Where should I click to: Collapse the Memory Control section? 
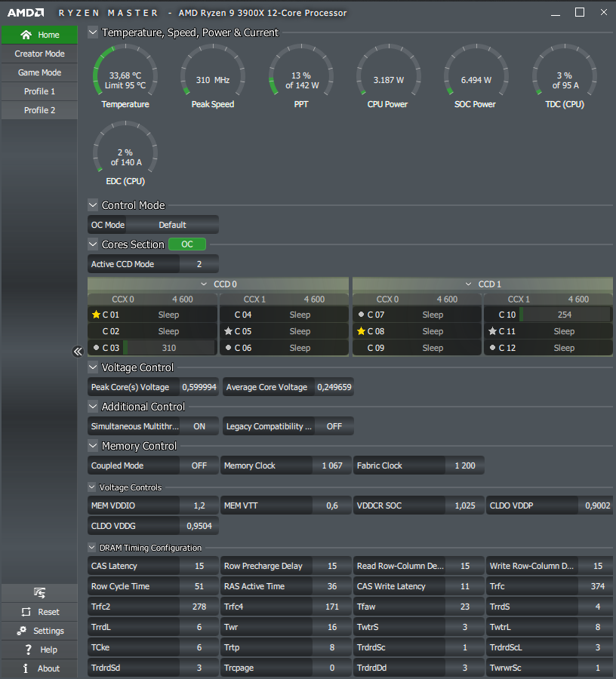93,446
